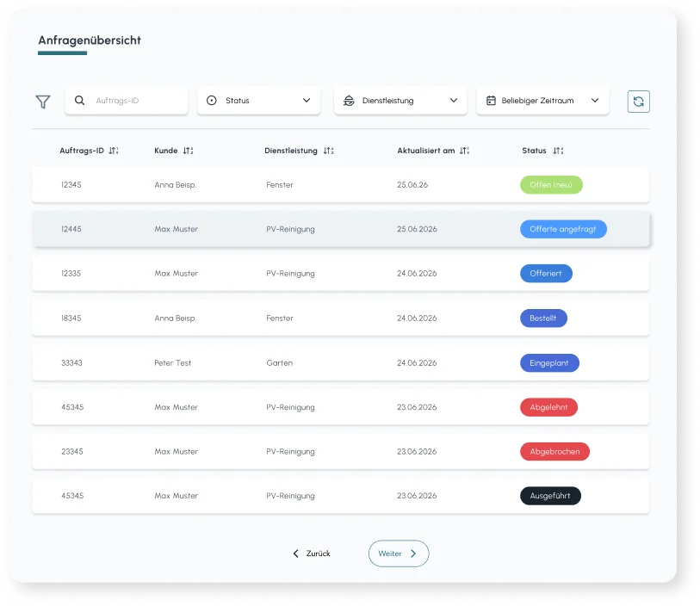Sort by Status column header arrows
700x606 pixels.
point(558,151)
